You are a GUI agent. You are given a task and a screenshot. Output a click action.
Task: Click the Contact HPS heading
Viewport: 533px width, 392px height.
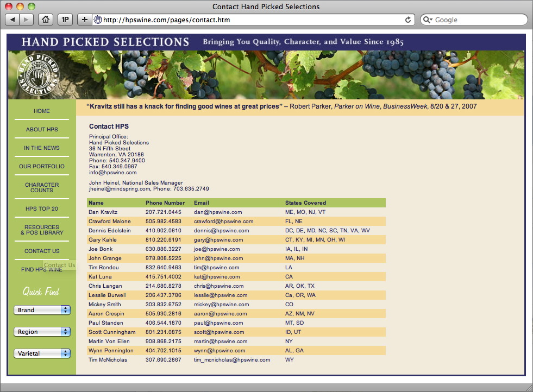[109, 127]
